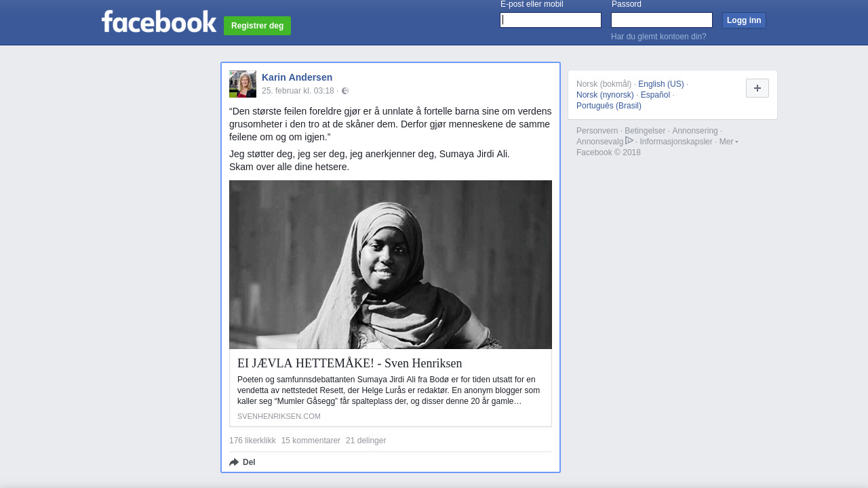This screenshot has height=488, width=868.
Task: Focus the E-post eller mobil field
Action: 550,20
